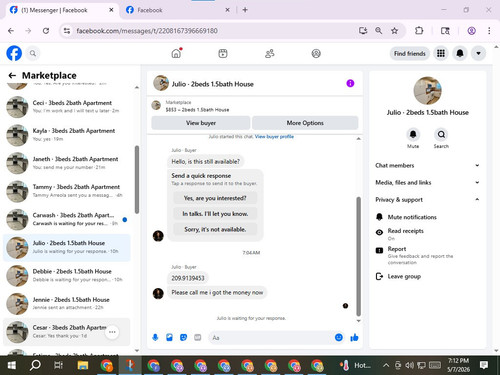Expand the Chat members section
Image resolution: width=500 pixels, height=375 pixels.
coord(427,165)
